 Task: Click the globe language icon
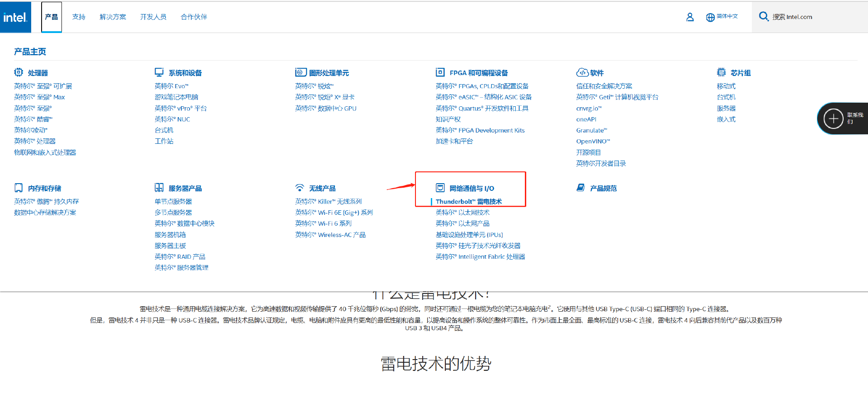pos(710,17)
